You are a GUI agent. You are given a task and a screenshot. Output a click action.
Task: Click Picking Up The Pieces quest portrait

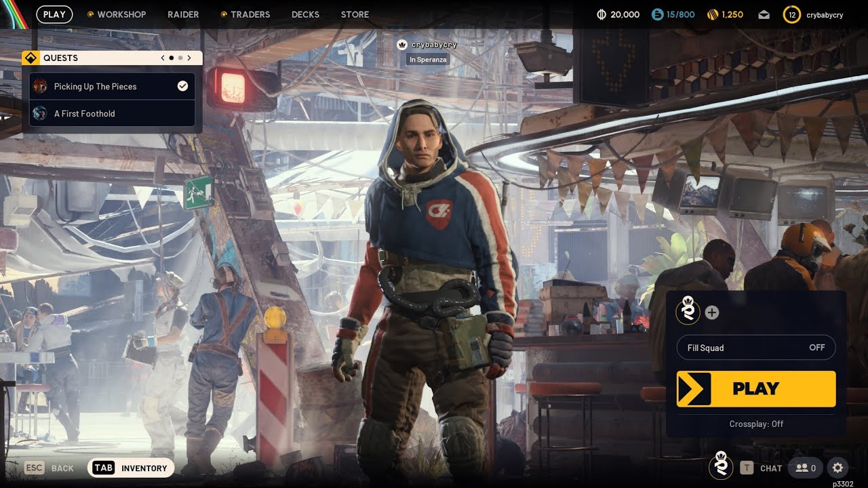pyautogui.click(x=40, y=86)
